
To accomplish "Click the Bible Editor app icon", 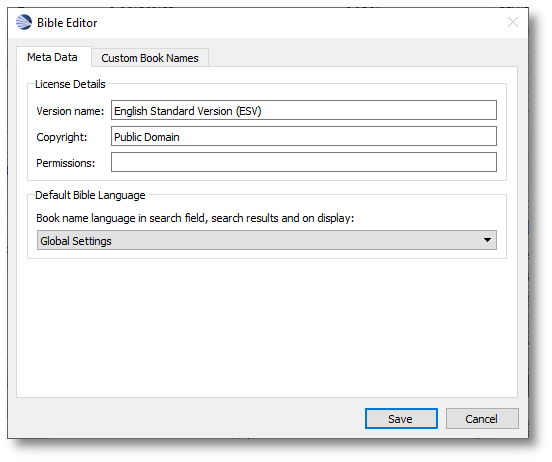I will [x=24, y=23].
